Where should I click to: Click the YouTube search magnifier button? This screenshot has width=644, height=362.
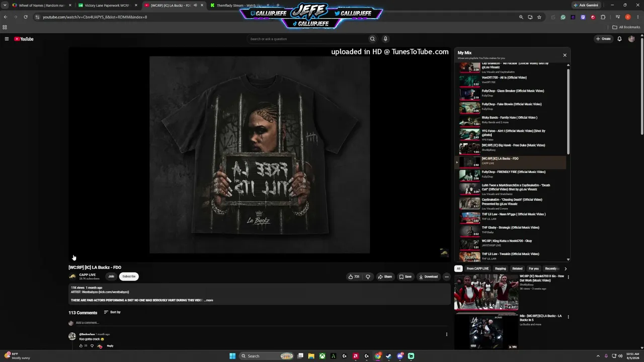point(372,39)
